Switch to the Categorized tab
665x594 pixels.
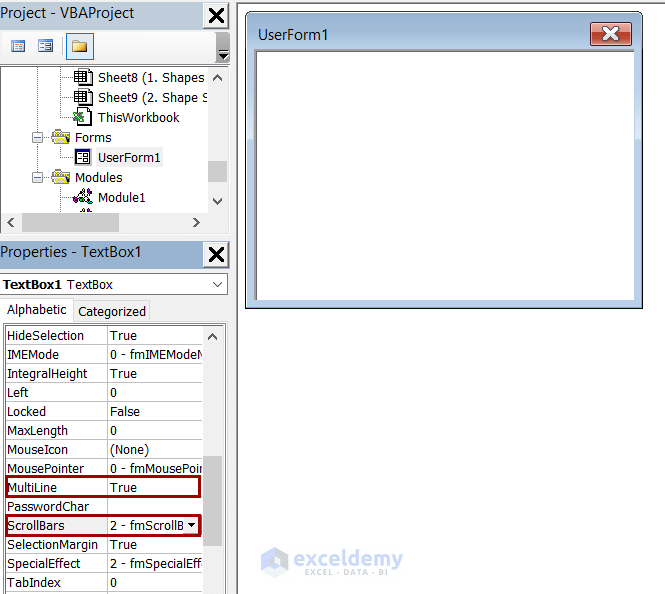coord(112,312)
